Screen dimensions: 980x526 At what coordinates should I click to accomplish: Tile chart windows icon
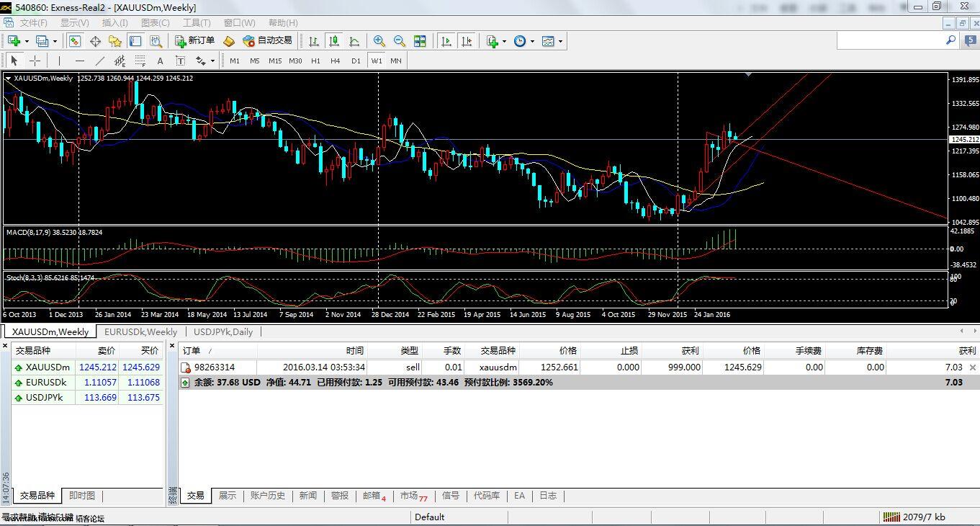click(x=420, y=41)
